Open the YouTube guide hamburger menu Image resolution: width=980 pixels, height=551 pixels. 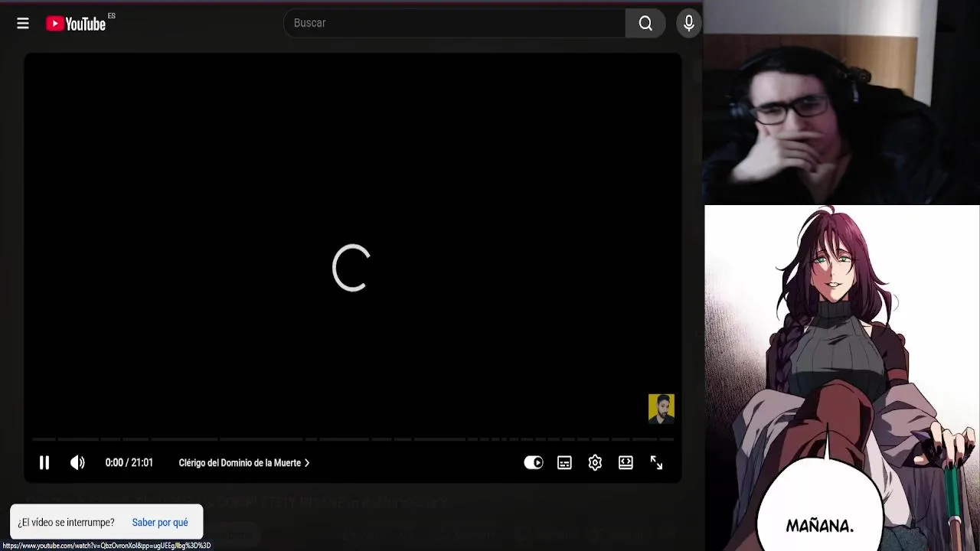click(23, 24)
